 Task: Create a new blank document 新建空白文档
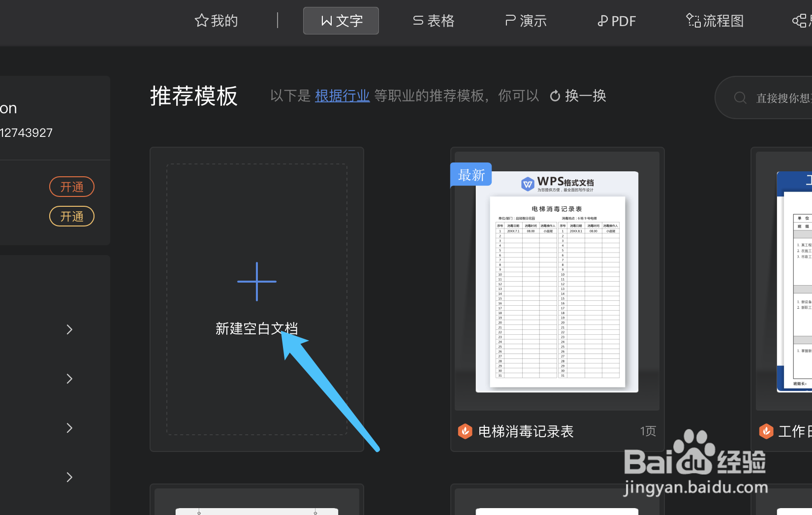coord(257,299)
